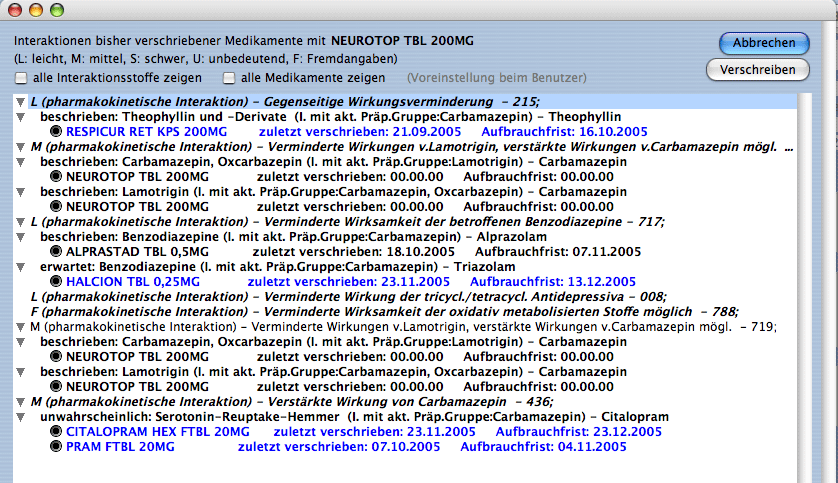Click the bullet icon beside CITALOPRAM HEX FTBL 20MG
The image size is (838, 483).
click(x=56, y=431)
